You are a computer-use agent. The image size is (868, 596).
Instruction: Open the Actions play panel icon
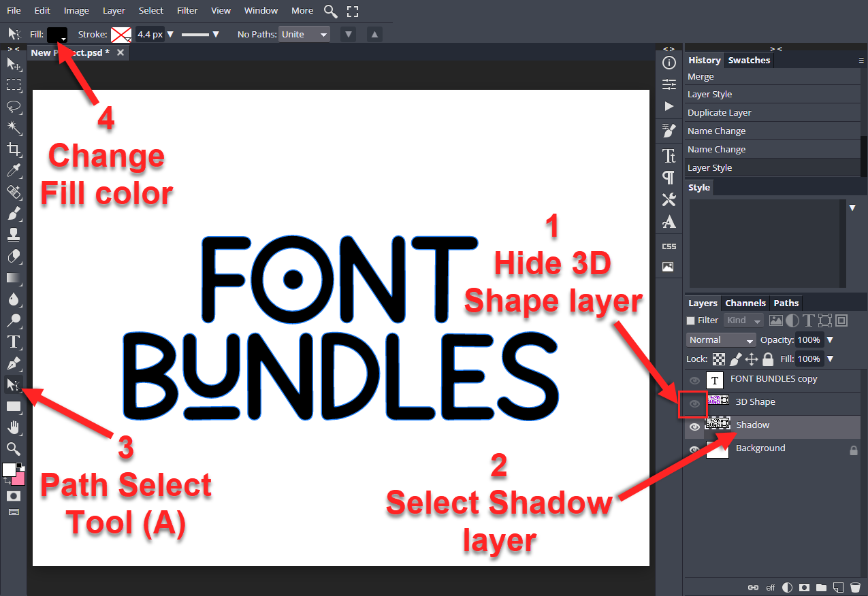[x=669, y=106]
